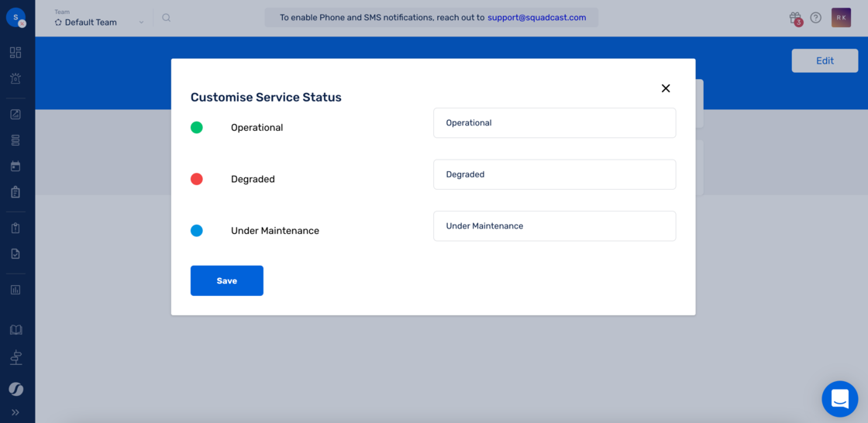This screenshot has width=868, height=423.
Task: Click the red Degraded color dot
Action: pos(197,179)
